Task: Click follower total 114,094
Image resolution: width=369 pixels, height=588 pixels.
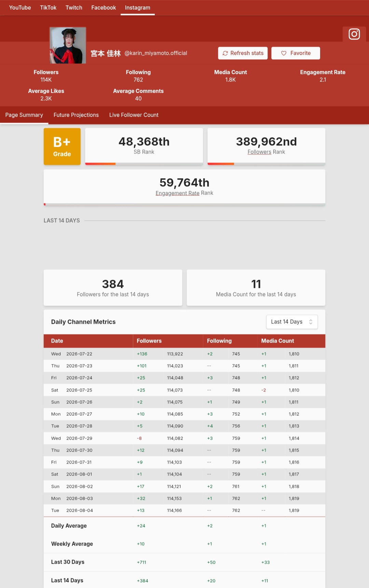Action: [175, 450]
